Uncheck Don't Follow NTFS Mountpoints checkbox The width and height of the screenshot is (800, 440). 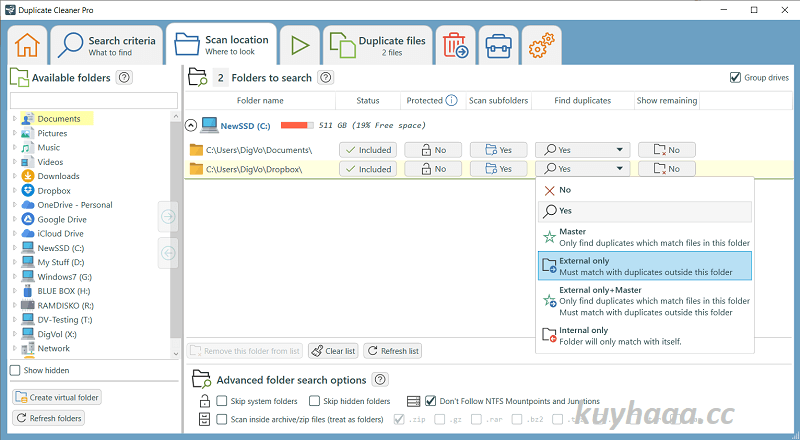431,401
